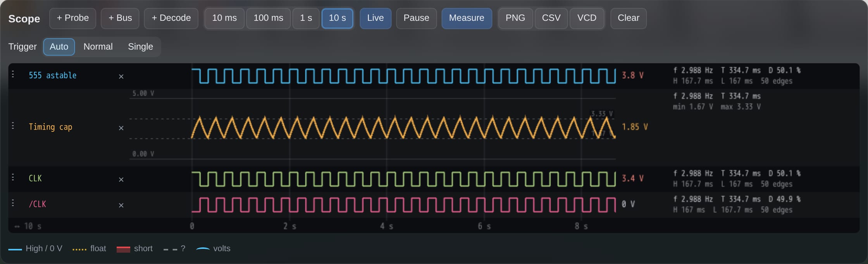
Task: Add a protocol decoder
Action: [x=171, y=18]
